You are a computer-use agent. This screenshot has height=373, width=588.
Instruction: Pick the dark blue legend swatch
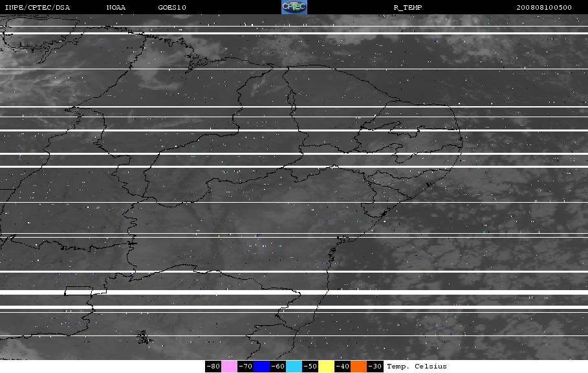pyautogui.click(x=262, y=367)
